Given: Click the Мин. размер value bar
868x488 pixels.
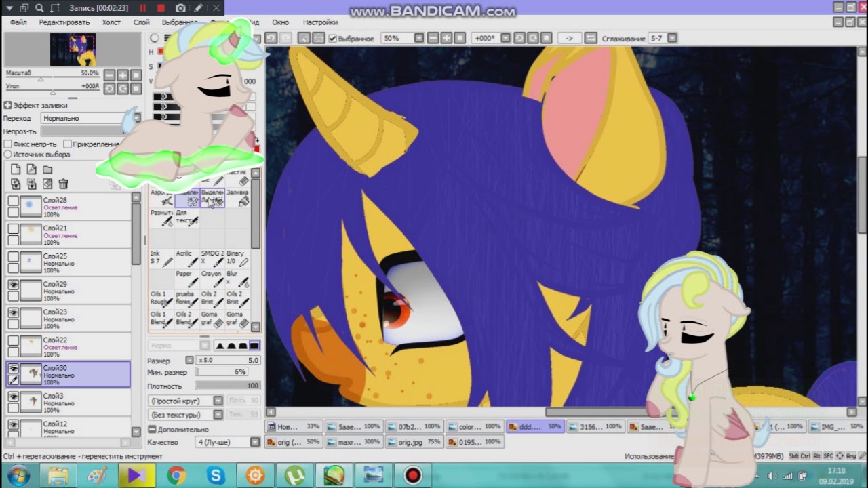Looking at the screenshot, I should [x=221, y=372].
